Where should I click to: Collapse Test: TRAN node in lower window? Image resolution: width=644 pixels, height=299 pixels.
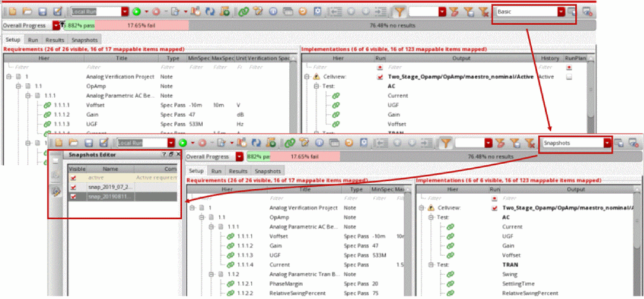(x=431, y=265)
